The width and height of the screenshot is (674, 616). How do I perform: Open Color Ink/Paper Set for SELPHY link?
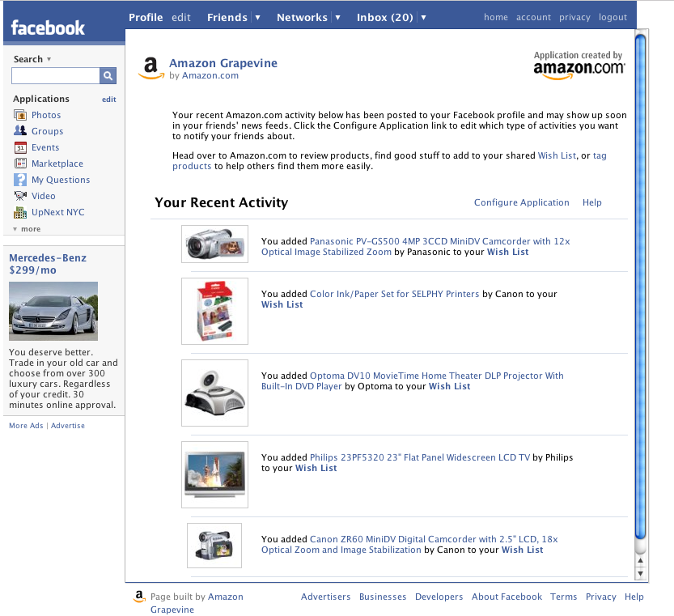point(394,294)
